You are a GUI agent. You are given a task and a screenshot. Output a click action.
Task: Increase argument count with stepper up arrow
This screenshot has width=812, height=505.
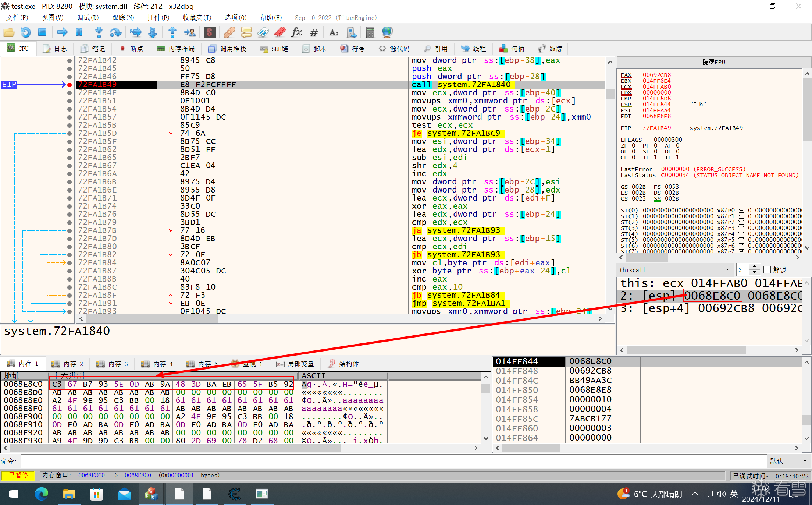[x=754, y=267]
